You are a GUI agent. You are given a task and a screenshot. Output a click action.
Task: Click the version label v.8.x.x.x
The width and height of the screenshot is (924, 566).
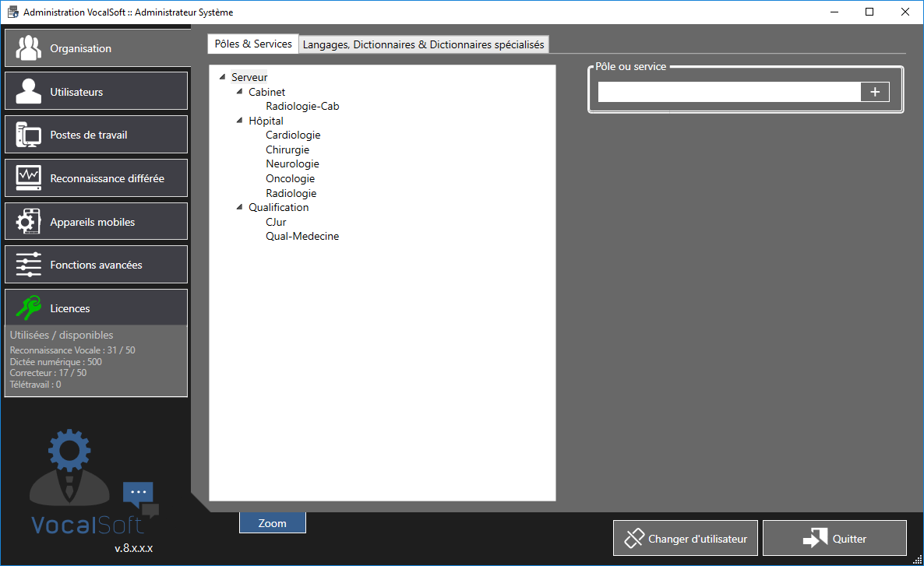tap(134, 548)
